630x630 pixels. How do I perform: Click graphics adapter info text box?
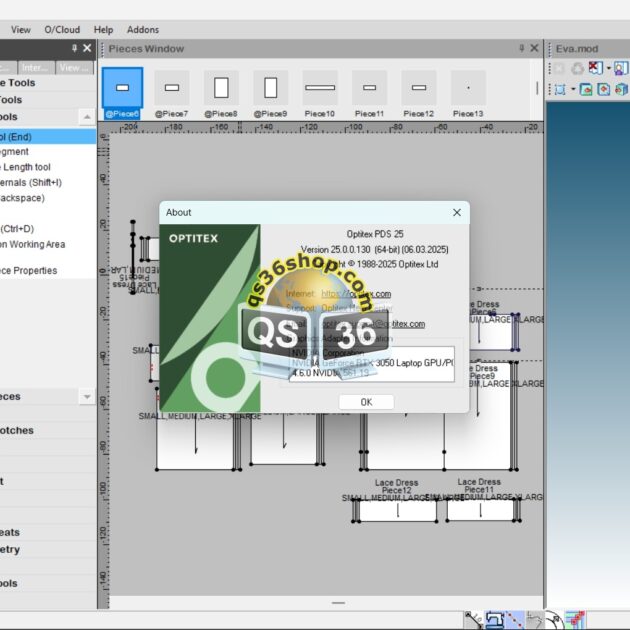(372, 364)
